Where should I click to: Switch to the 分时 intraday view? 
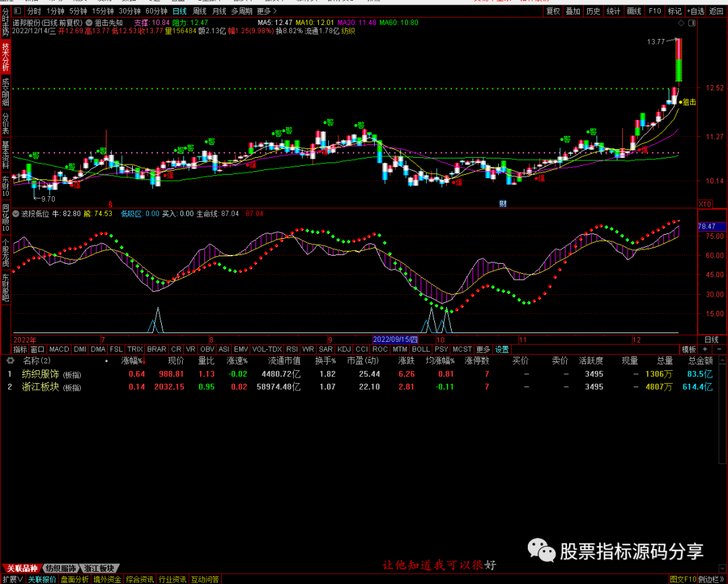tap(34, 11)
